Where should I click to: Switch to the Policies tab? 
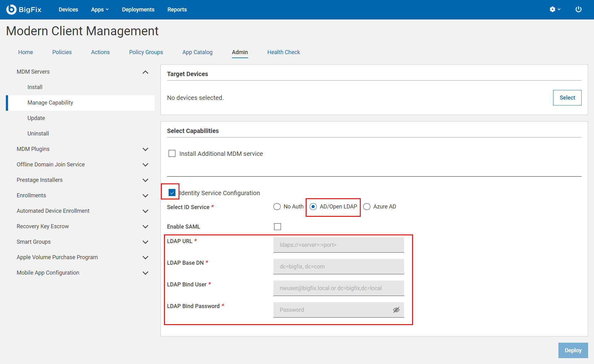[x=62, y=52]
